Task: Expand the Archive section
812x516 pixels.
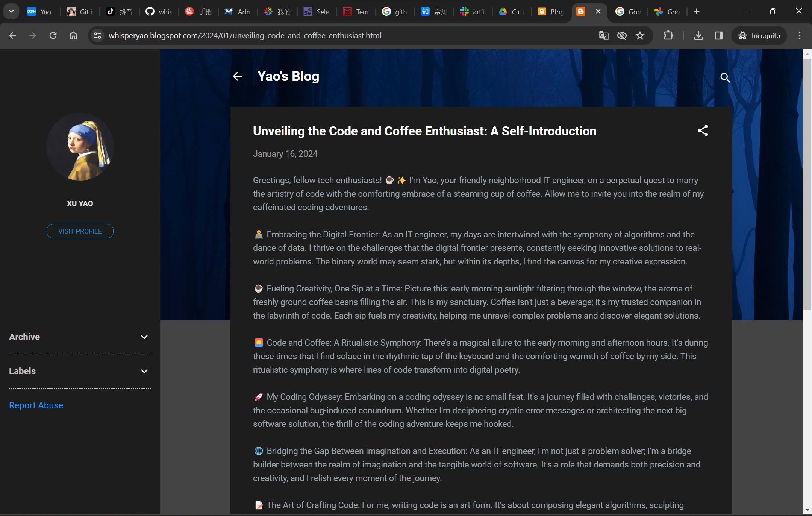Action: point(144,337)
